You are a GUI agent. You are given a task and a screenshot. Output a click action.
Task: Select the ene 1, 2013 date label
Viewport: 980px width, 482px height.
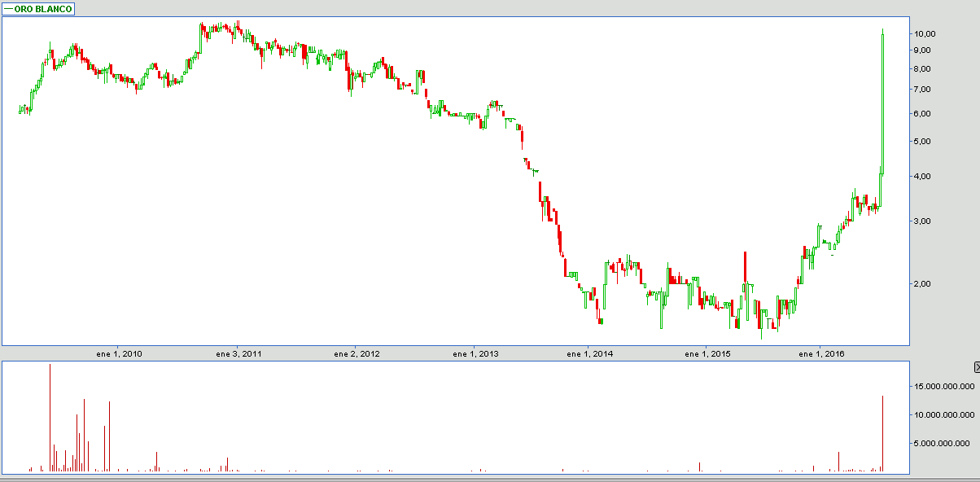475,354
